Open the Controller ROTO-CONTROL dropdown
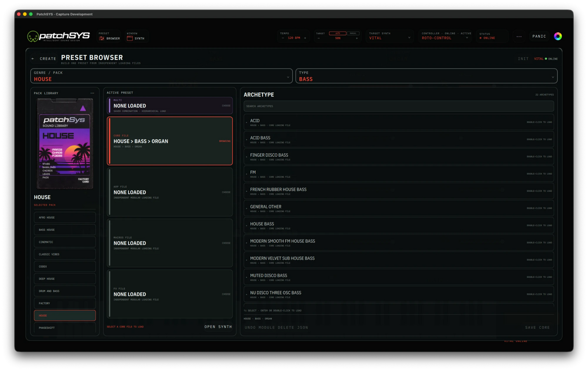This screenshot has height=371, width=588. coord(445,36)
